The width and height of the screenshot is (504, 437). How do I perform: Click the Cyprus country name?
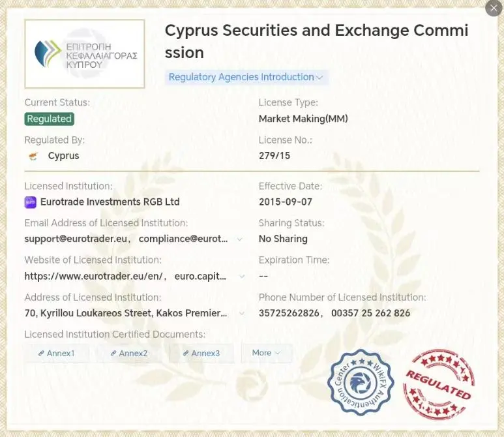63,156
